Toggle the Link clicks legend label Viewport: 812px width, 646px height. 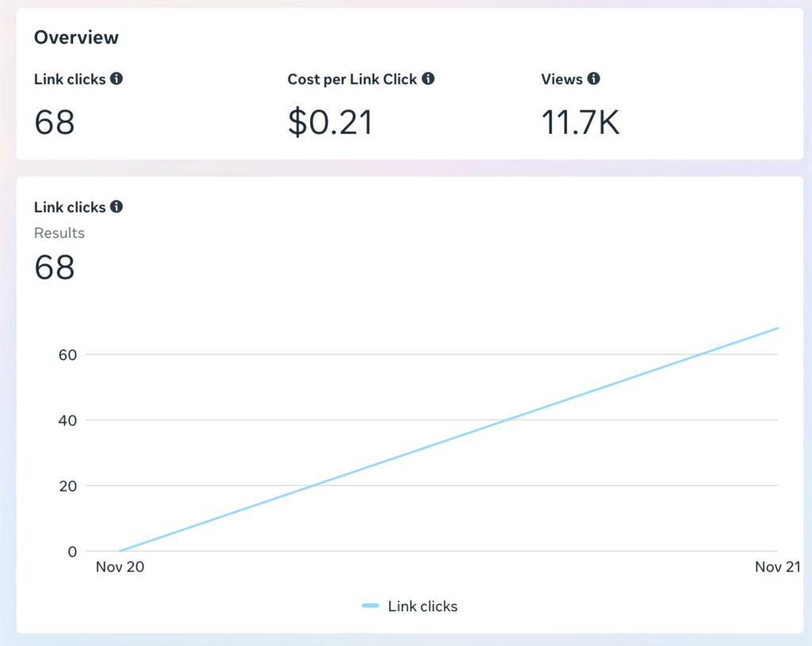423,606
